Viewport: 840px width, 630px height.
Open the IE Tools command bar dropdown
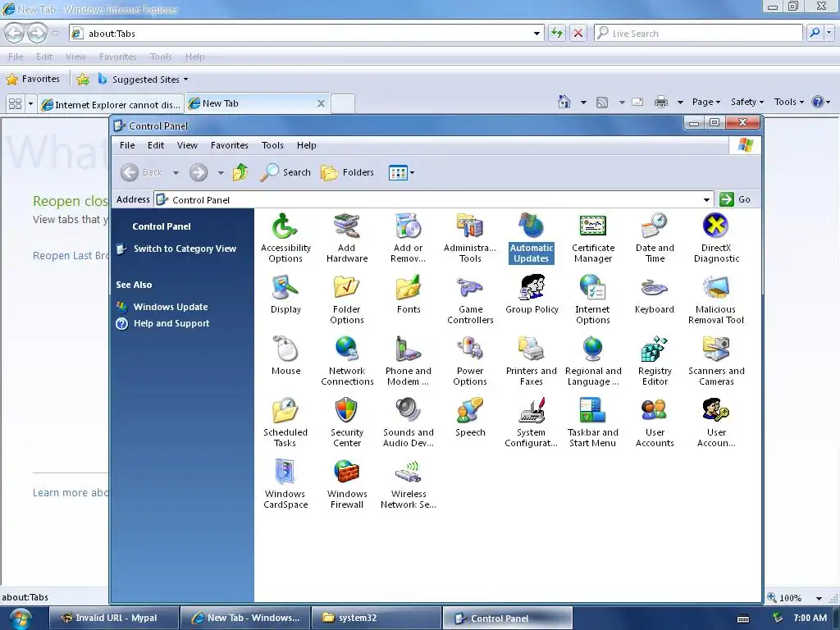(x=789, y=102)
